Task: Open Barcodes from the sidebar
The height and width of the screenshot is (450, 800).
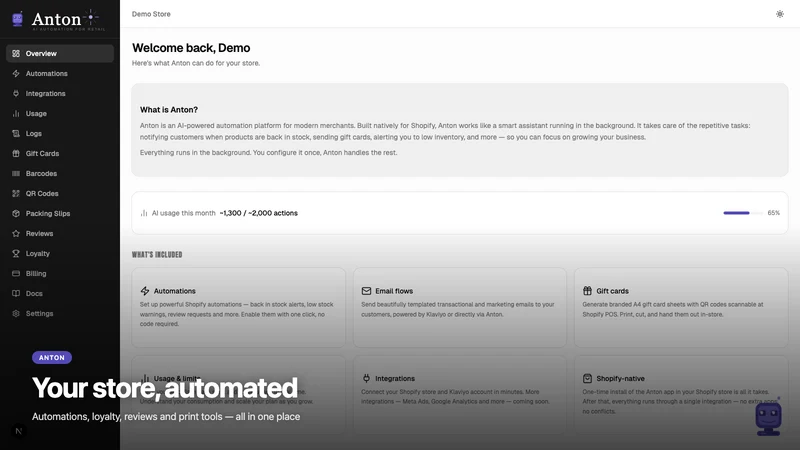Action: click(x=60, y=173)
